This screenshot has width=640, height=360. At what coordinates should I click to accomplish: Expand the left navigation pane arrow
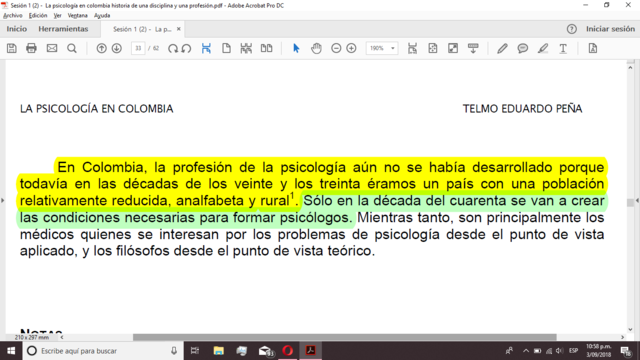(x=2, y=200)
